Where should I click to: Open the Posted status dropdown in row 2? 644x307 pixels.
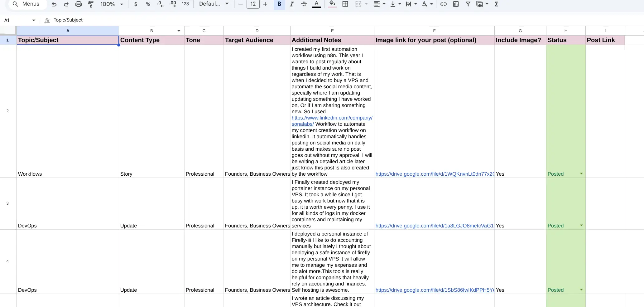pyautogui.click(x=581, y=174)
